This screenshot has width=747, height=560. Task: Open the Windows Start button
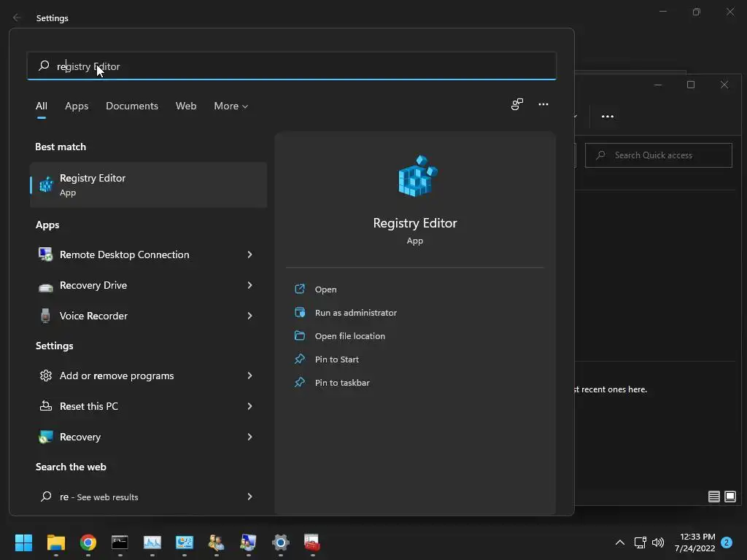(x=23, y=542)
